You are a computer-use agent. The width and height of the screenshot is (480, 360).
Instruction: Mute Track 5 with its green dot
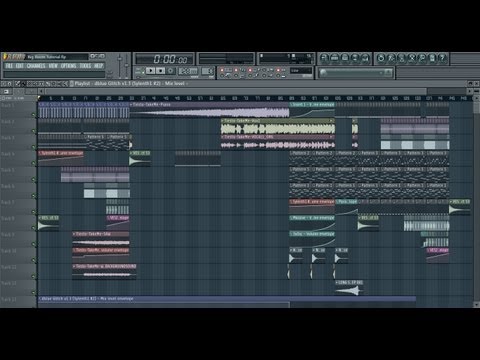[33, 179]
